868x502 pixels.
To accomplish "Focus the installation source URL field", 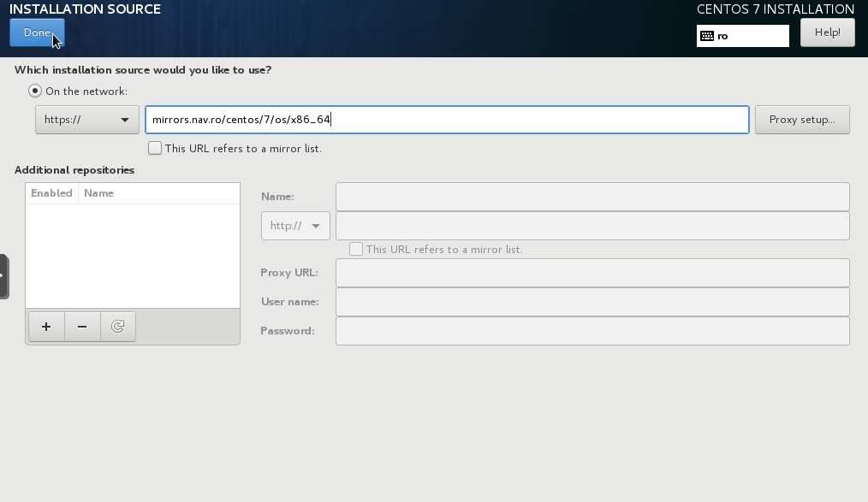I will (x=447, y=120).
